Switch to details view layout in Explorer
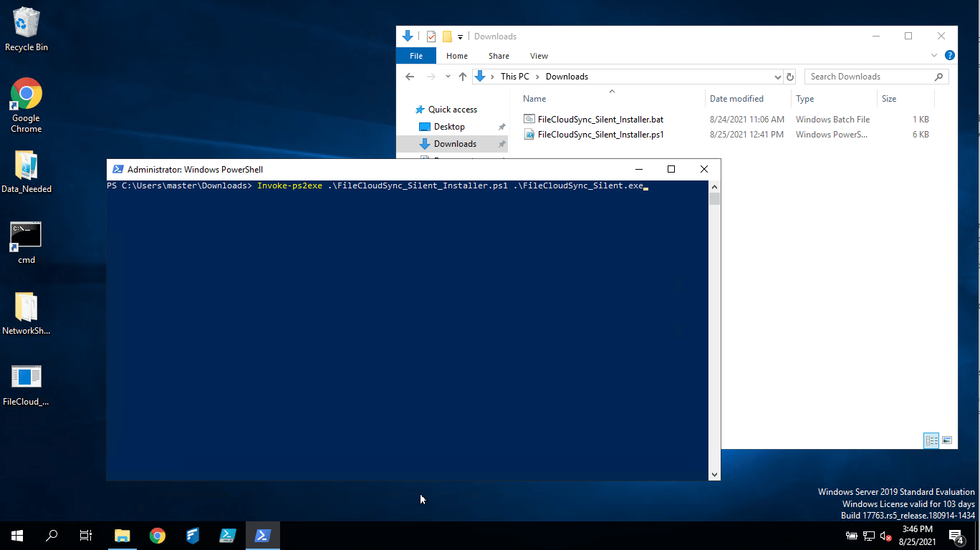 931,440
